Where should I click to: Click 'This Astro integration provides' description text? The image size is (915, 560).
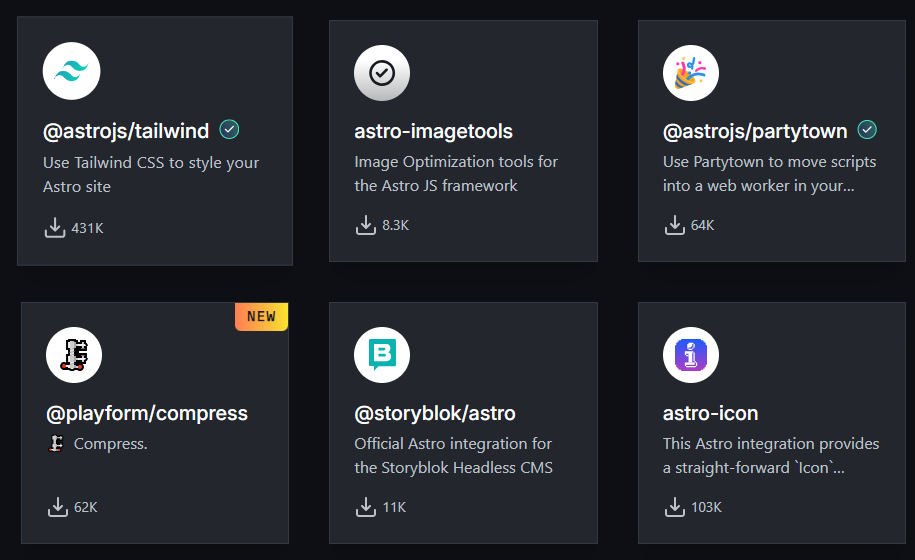[771, 456]
